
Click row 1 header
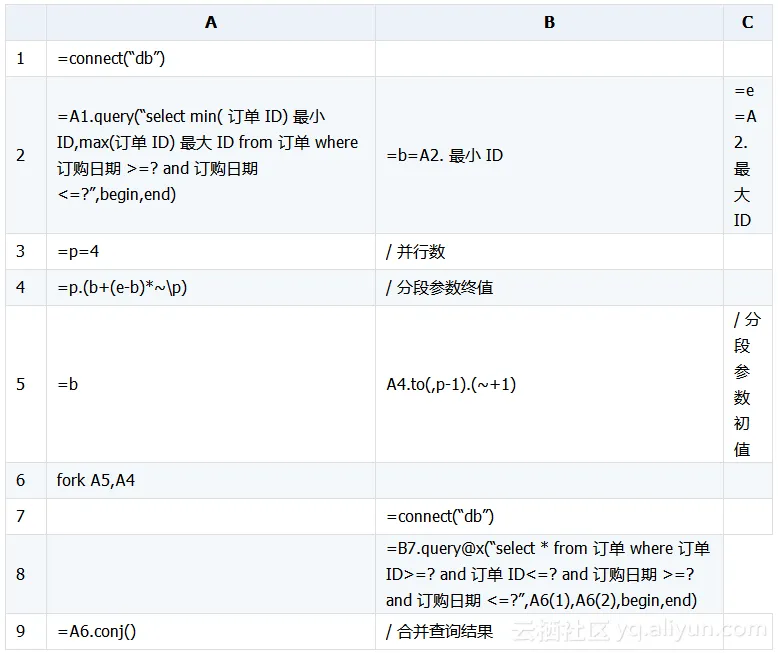21,58
